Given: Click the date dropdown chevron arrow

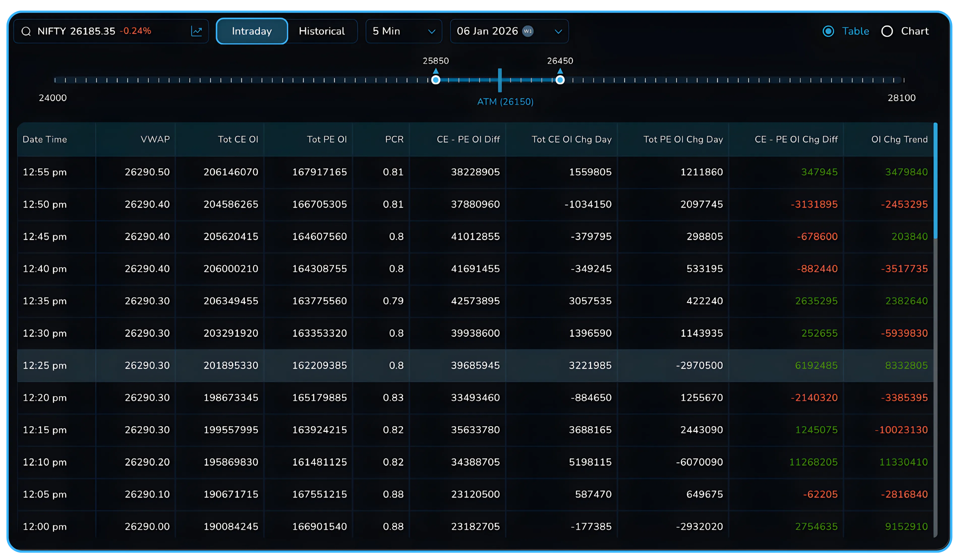Looking at the screenshot, I should click(558, 32).
